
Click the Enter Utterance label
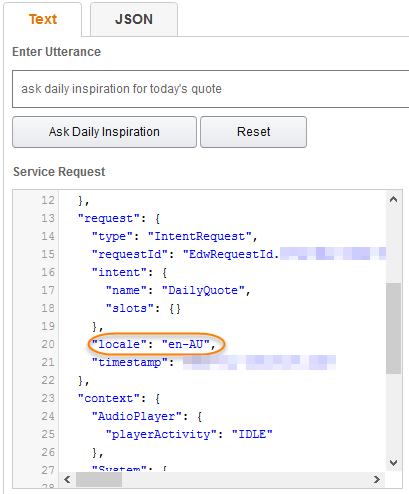point(57,52)
